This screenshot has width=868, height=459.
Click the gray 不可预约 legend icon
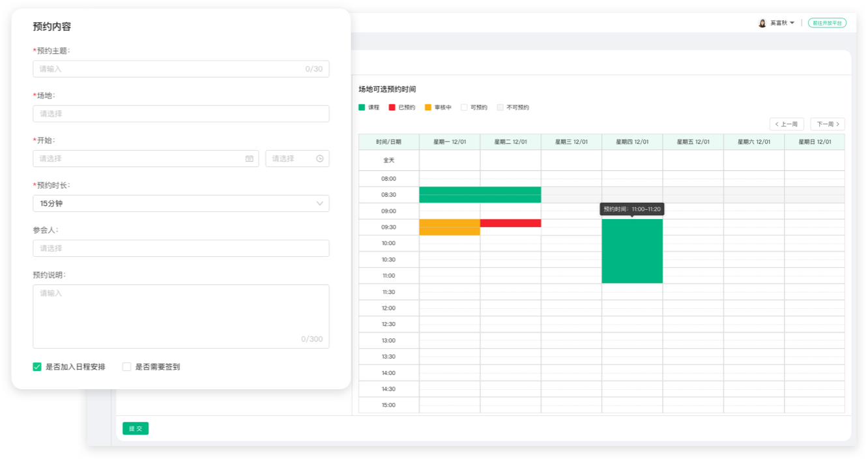click(x=500, y=108)
